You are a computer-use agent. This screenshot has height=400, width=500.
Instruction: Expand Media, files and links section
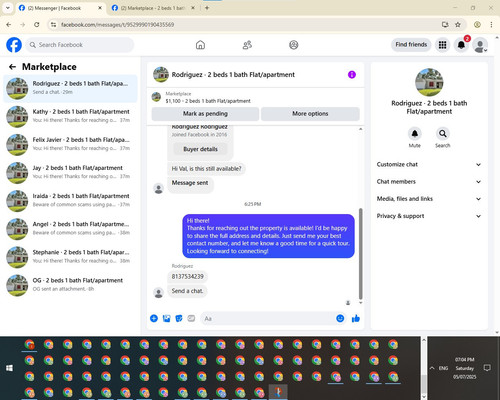[x=429, y=199]
